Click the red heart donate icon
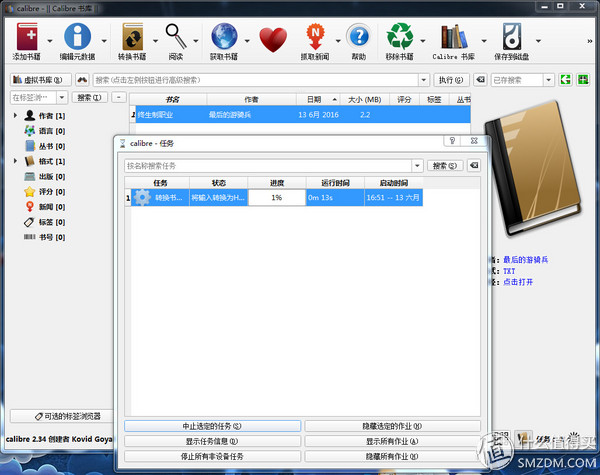The image size is (600, 475). point(273,39)
